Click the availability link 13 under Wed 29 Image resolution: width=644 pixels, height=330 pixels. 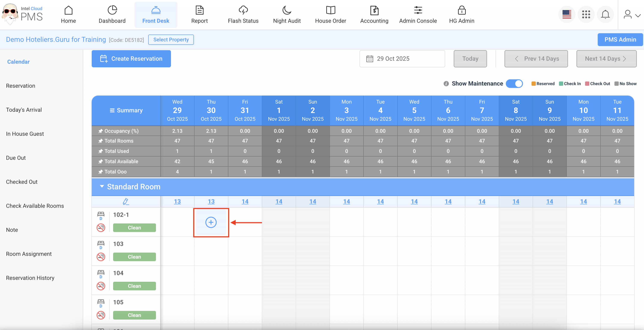pos(177,201)
